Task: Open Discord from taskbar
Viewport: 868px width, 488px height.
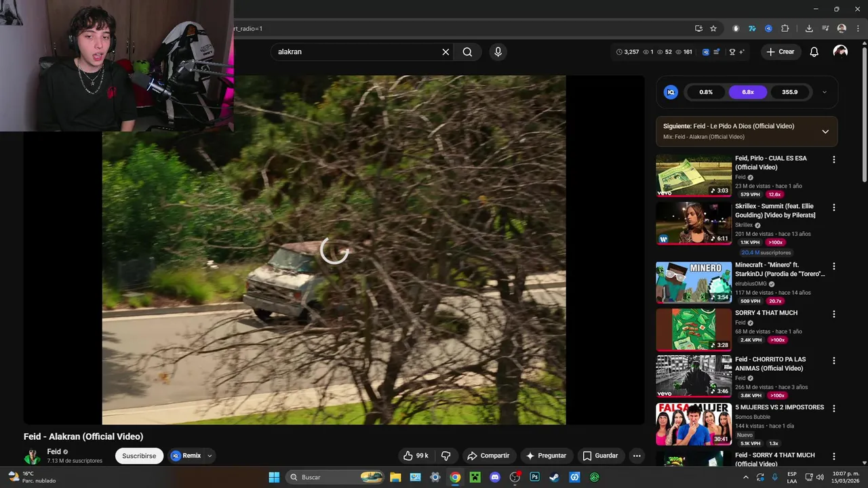Action: coord(495,477)
